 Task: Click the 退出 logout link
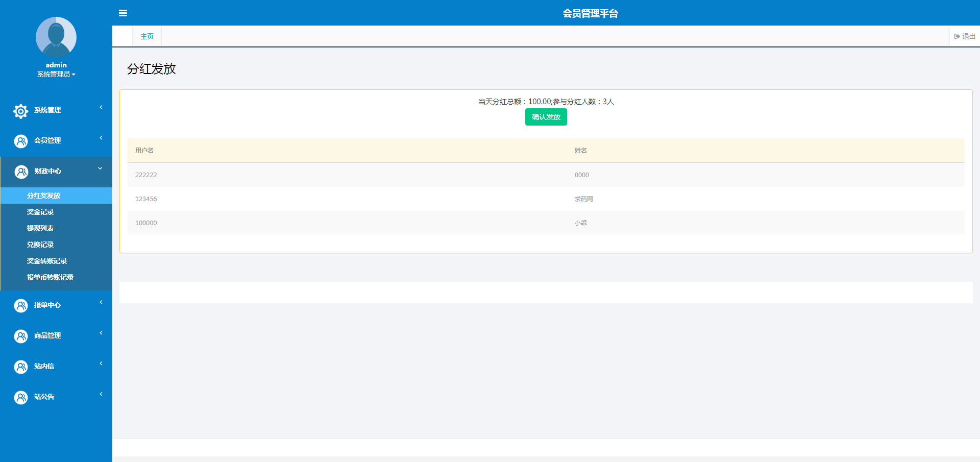click(965, 36)
